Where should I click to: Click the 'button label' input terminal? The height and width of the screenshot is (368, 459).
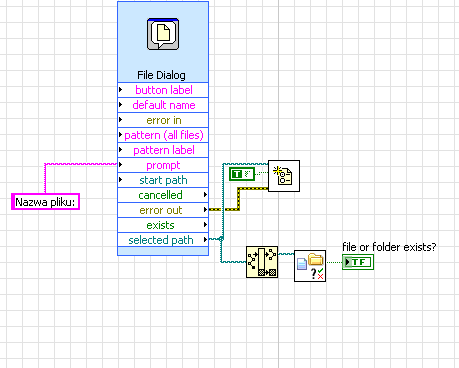163,90
